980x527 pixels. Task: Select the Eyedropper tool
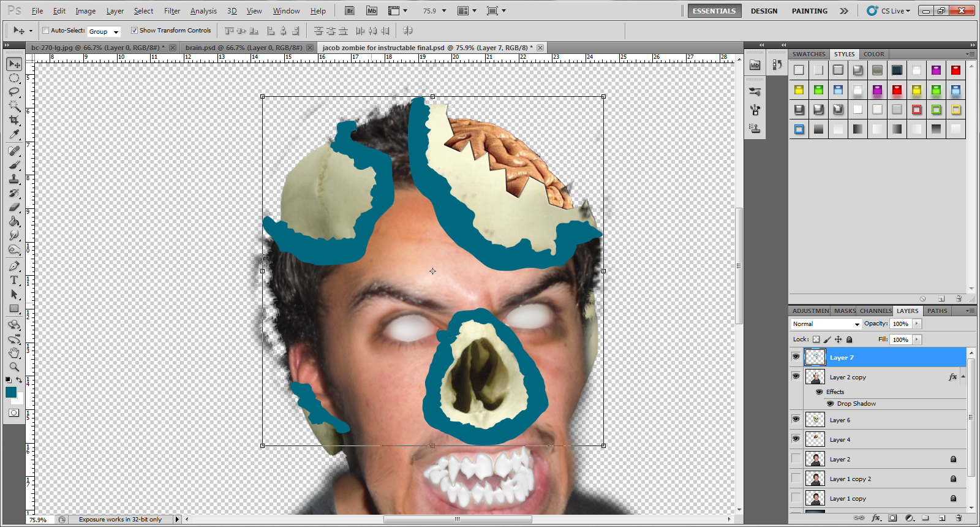pyautogui.click(x=14, y=134)
